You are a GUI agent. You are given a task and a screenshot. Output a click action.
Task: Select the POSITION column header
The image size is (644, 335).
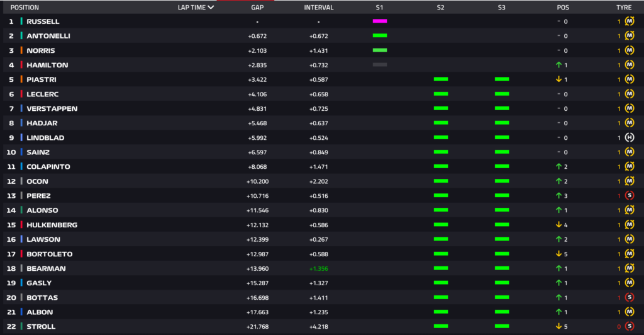coord(25,8)
